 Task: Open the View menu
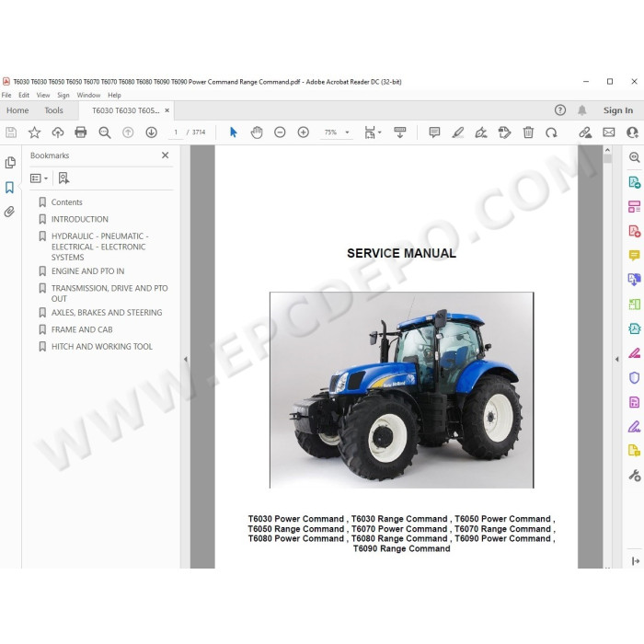[43, 95]
